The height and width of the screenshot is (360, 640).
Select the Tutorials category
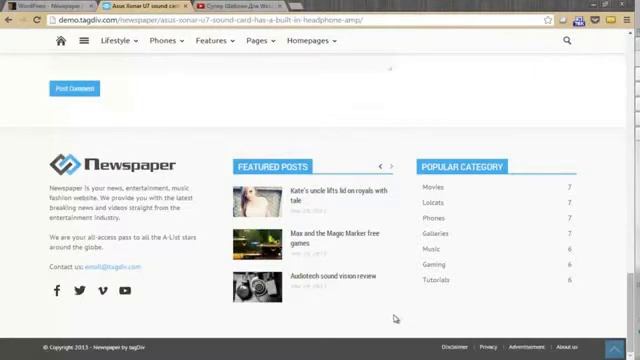(x=436, y=280)
